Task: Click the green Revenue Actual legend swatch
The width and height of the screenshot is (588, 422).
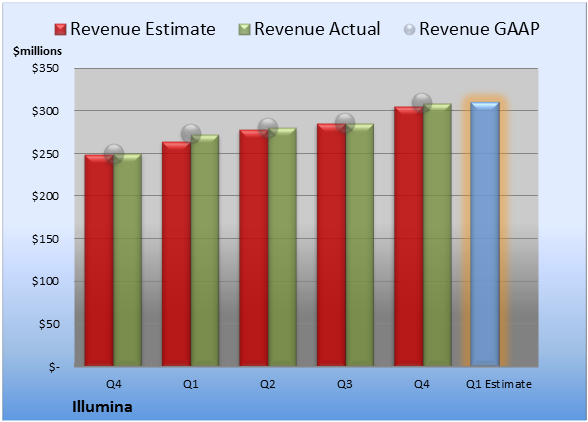Action: pos(244,29)
